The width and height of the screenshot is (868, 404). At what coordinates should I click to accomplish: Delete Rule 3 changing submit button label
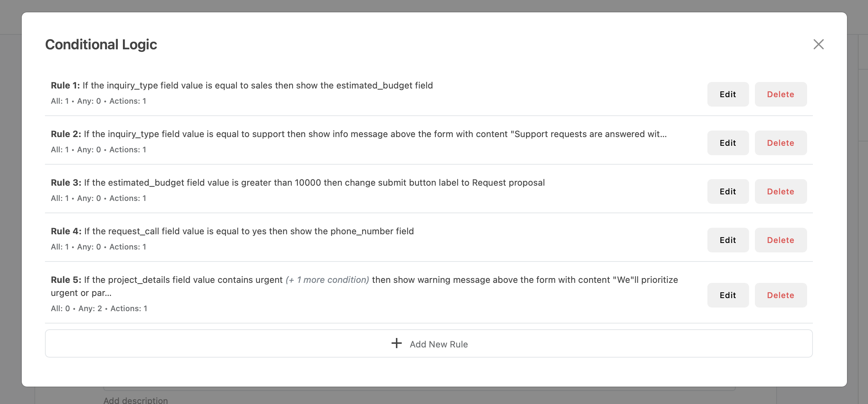pyautogui.click(x=781, y=191)
